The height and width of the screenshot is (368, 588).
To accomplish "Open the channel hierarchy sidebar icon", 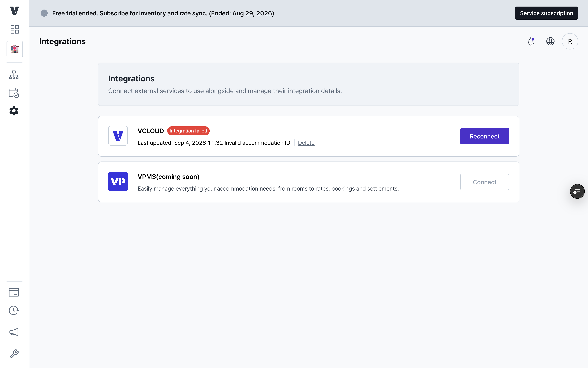I will (14, 75).
